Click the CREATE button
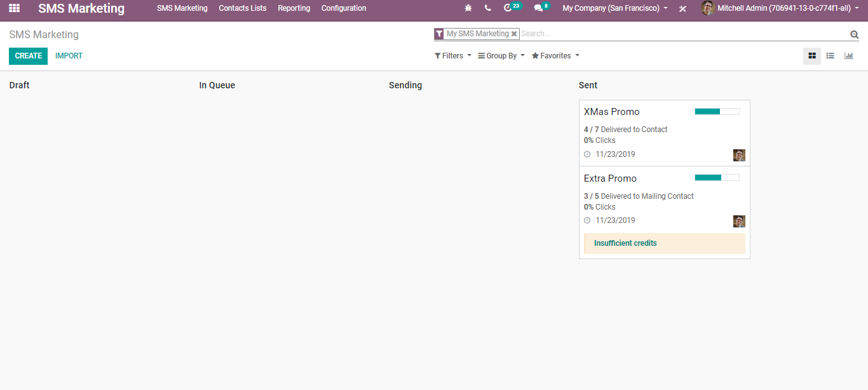This screenshot has height=390, width=868. point(28,56)
